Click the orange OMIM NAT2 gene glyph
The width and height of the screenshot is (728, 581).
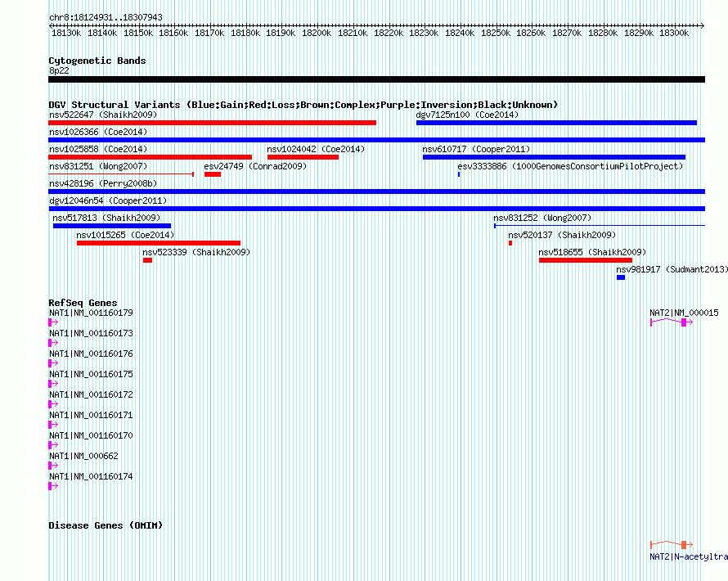click(672, 544)
